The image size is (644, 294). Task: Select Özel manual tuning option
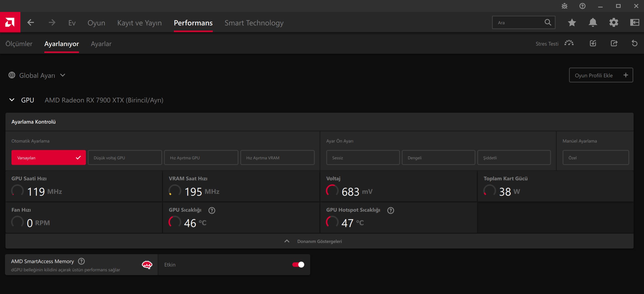coord(595,157)
